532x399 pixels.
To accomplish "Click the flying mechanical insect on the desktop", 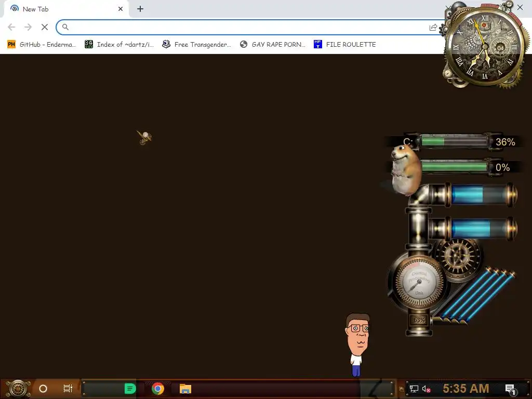I will click(144, 137).
